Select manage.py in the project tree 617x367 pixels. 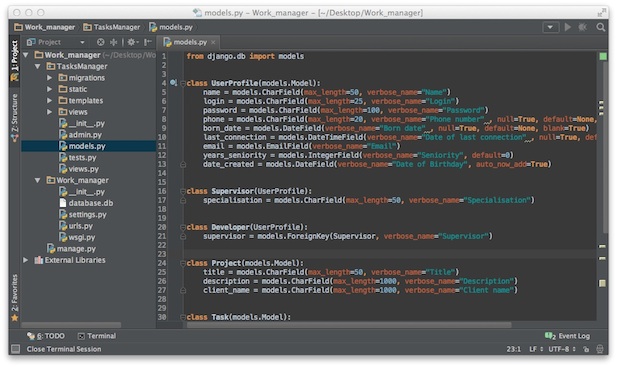point(71,249)
